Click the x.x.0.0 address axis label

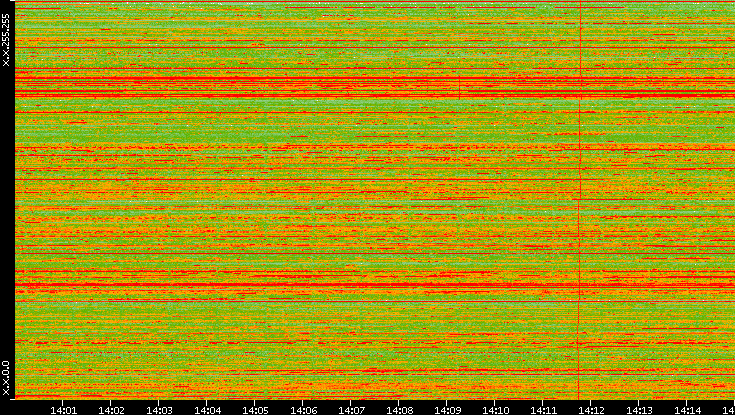6,378
